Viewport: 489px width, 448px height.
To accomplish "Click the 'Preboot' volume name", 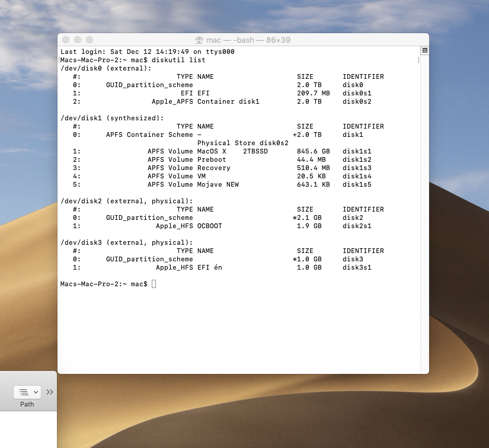I will (x=212, y=159).
